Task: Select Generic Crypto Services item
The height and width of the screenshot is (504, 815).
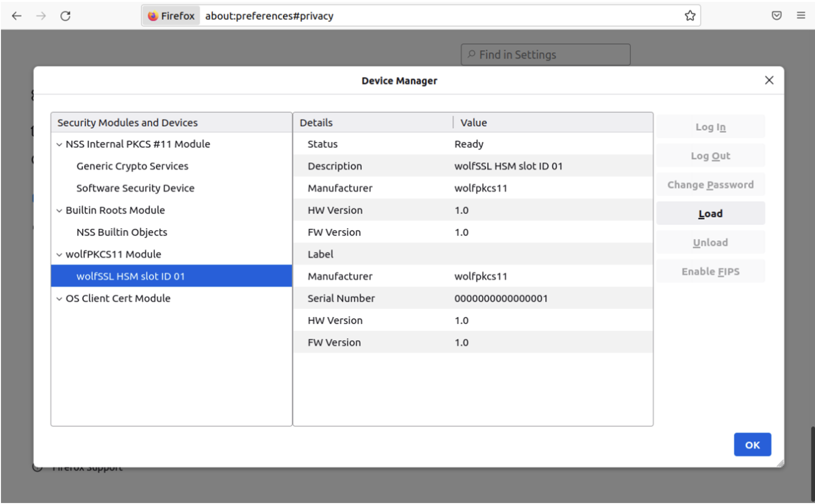Action: click(132, 166)
